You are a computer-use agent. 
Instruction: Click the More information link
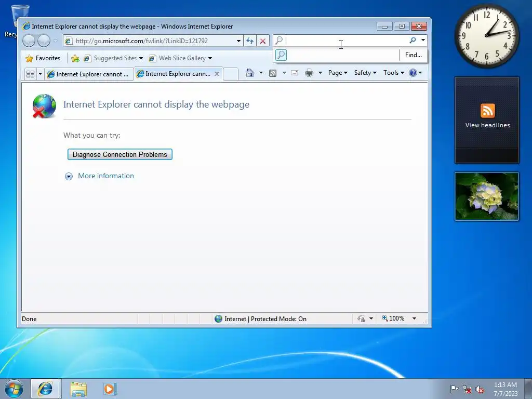pyautogui.click(x=106, y=176)
